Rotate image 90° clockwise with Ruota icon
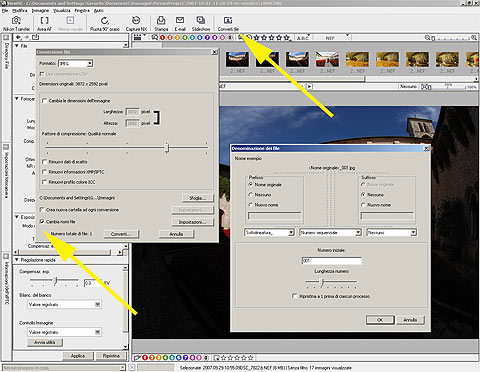The width and height of the screenshot is (480, 372). [105, 24]
